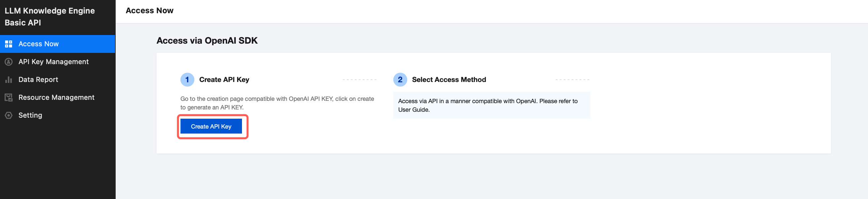Click the Data Report bar chart icon
This screenshot has width=868, height=199.
click(9, 80)
